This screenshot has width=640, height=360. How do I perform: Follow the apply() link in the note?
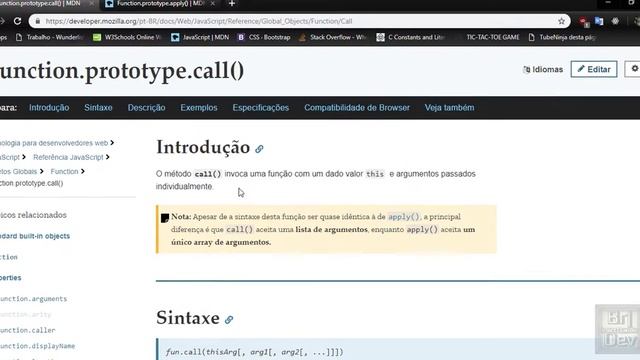(x=403, y=217)
